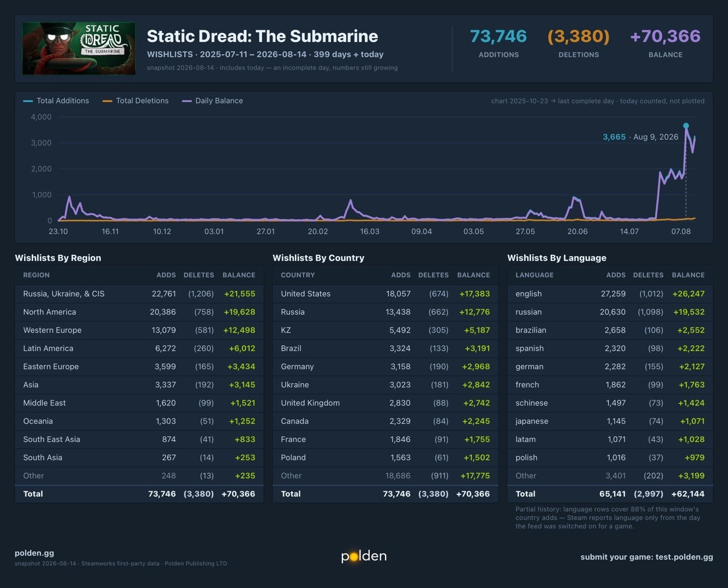Select the spanish language row
The image size is (728, 588).
coord(610,349)
